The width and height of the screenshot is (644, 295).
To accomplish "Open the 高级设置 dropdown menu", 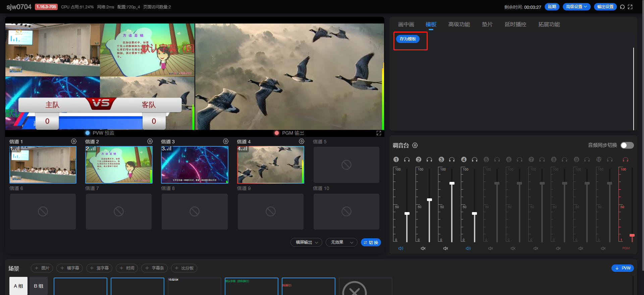I will 576,7.
